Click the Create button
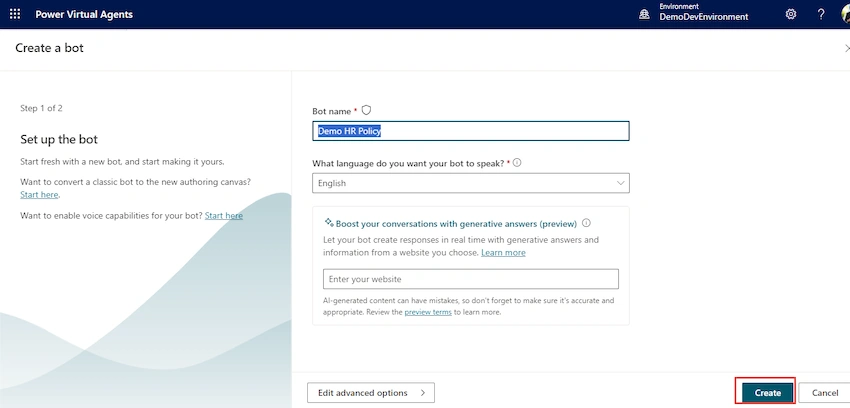This screenshot has height=408, width=850. [768, 393]
